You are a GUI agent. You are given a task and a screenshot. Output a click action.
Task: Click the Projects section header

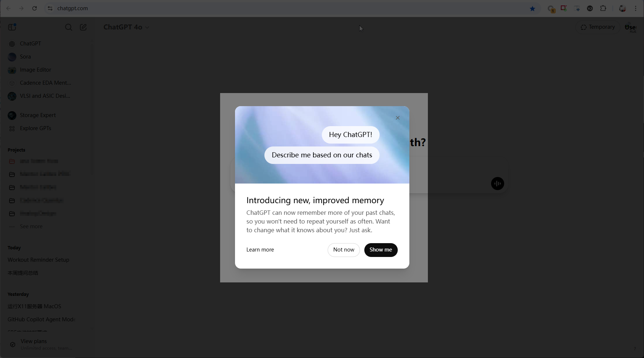(16, 150)
